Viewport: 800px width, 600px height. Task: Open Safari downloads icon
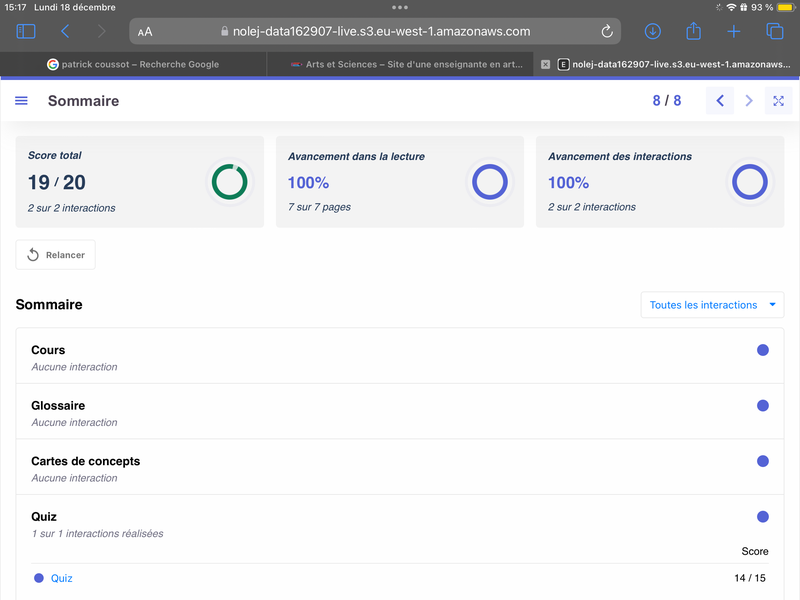(653, 32)
